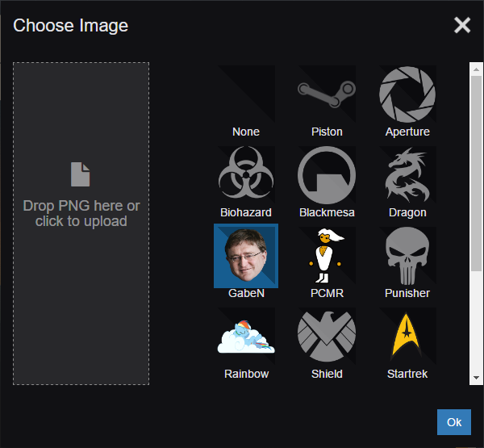484x448 pixels.
Task: Close the Choose Image dialog
Action: [x=462, y=25]
